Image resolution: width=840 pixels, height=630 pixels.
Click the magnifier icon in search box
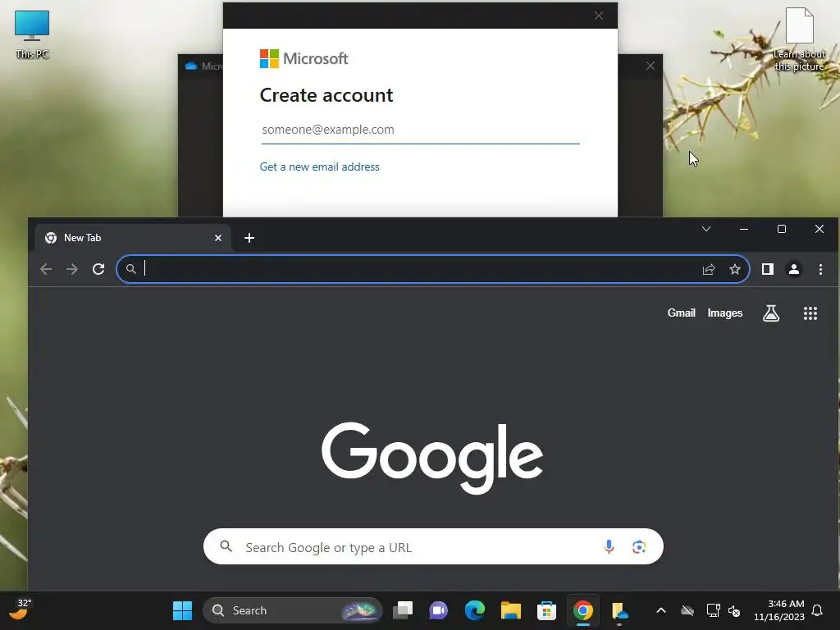[x=226, y=546]
